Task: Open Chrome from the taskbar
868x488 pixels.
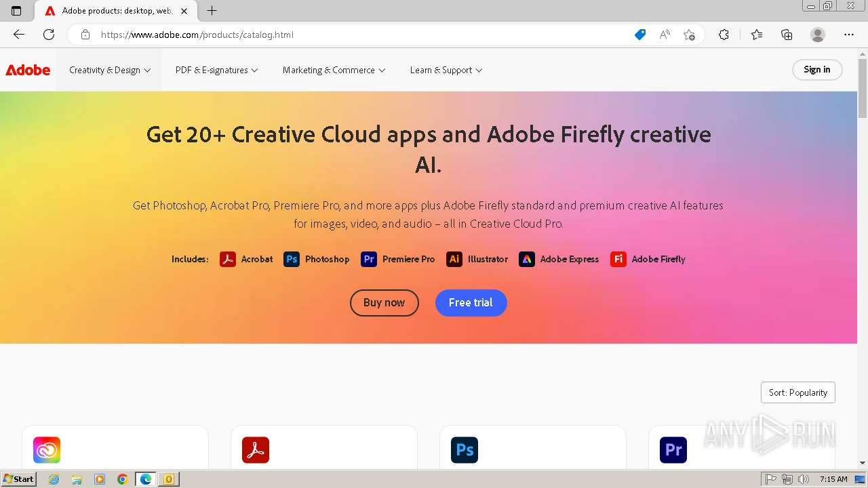Action: [123, 479]
